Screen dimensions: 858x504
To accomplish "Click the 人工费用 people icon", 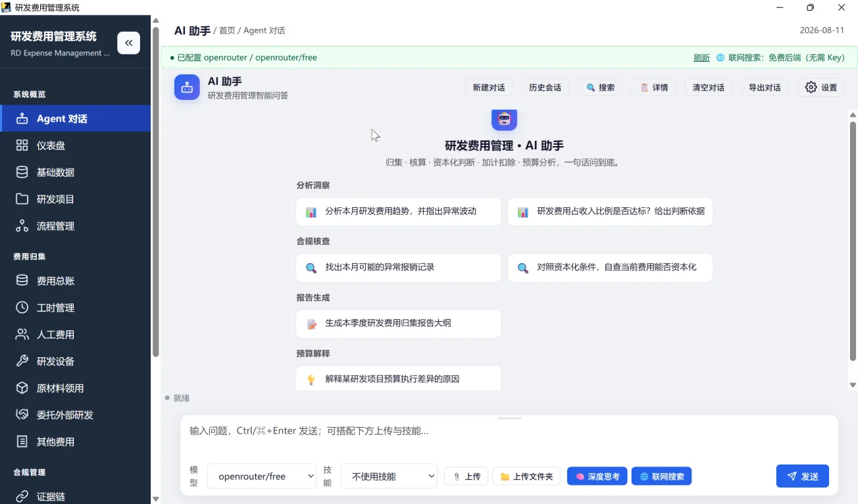I will click(22, 334).
